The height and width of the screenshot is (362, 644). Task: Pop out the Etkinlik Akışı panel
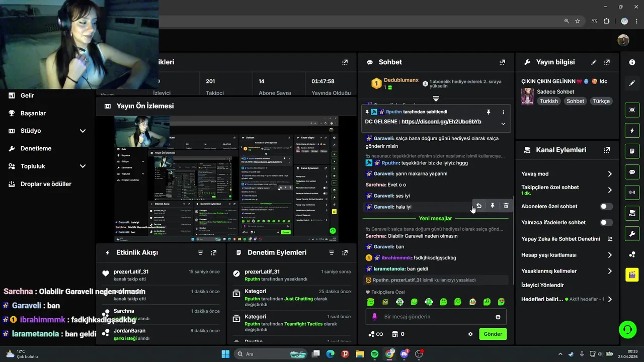214,252
